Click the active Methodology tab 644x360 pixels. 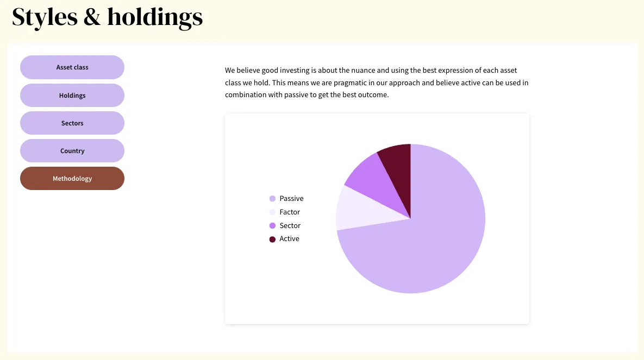(x=72, y=179)
